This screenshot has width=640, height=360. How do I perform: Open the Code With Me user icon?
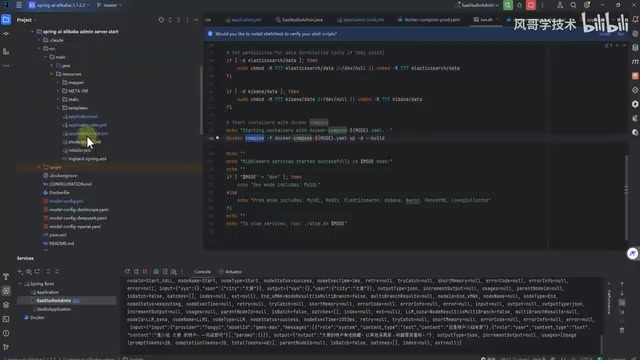pyautogui.click(x=560, y=5)
